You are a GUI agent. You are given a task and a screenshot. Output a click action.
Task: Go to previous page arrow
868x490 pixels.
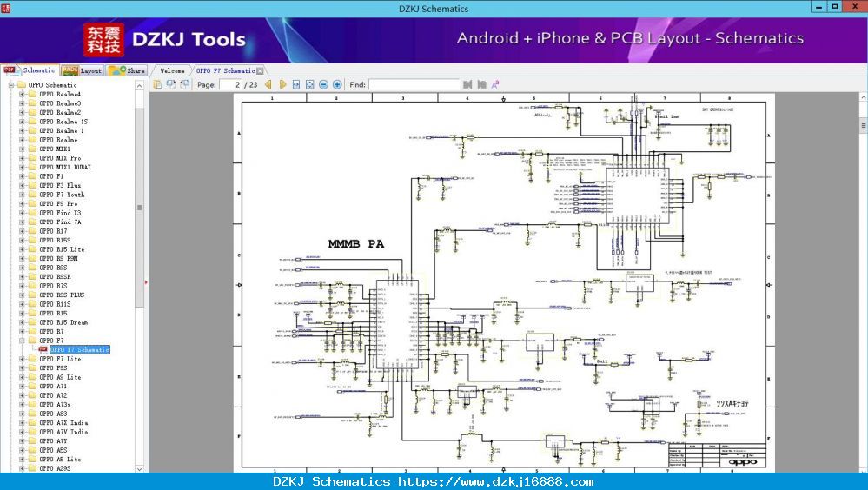(268, 85)
